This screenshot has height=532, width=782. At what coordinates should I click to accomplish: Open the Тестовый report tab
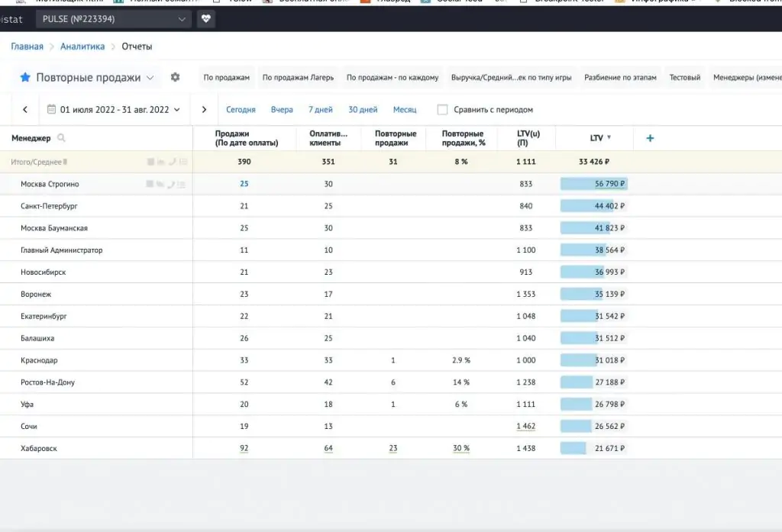pos(685,77)
